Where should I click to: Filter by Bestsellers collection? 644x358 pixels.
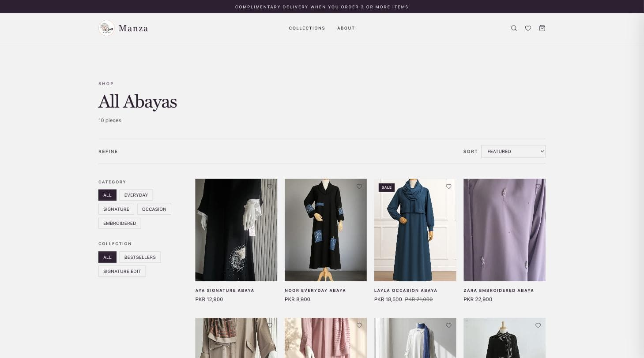[140, 257]
